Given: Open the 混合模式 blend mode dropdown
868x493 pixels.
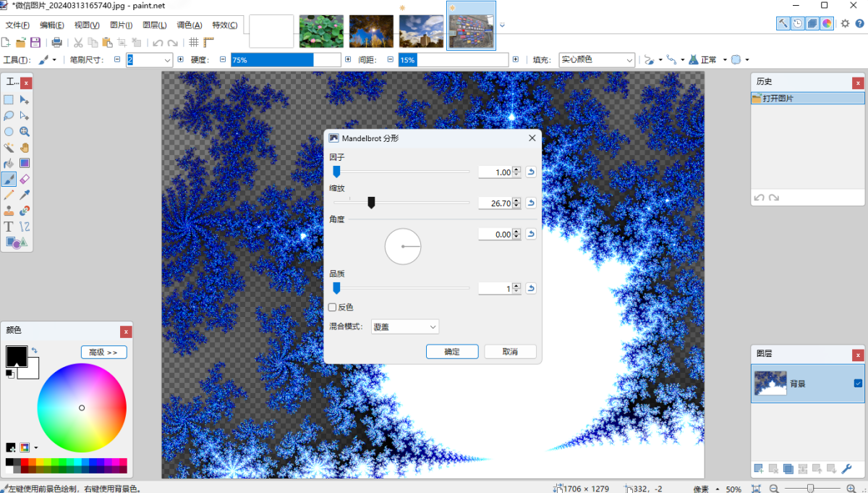Looking at the screenshot, I should tap(405, 326).
